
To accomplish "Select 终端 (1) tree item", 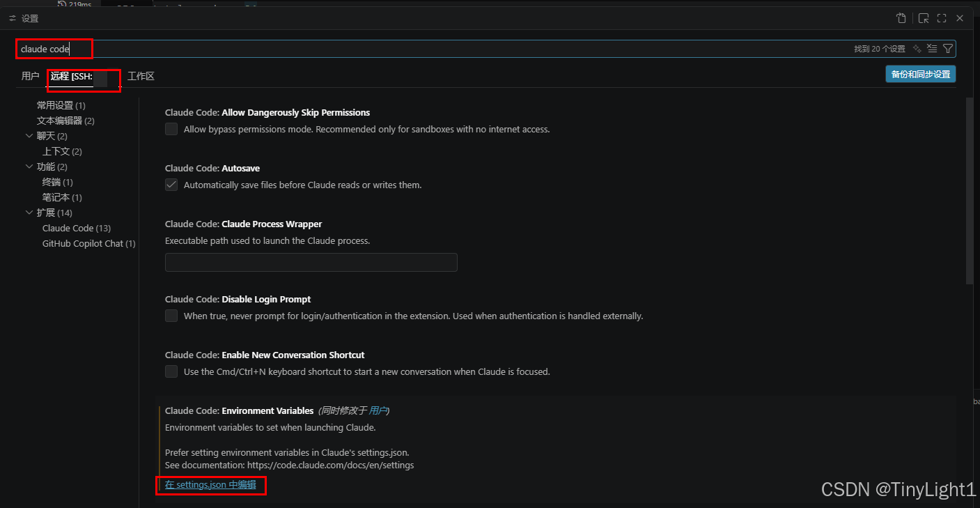I will click(58, 182).
